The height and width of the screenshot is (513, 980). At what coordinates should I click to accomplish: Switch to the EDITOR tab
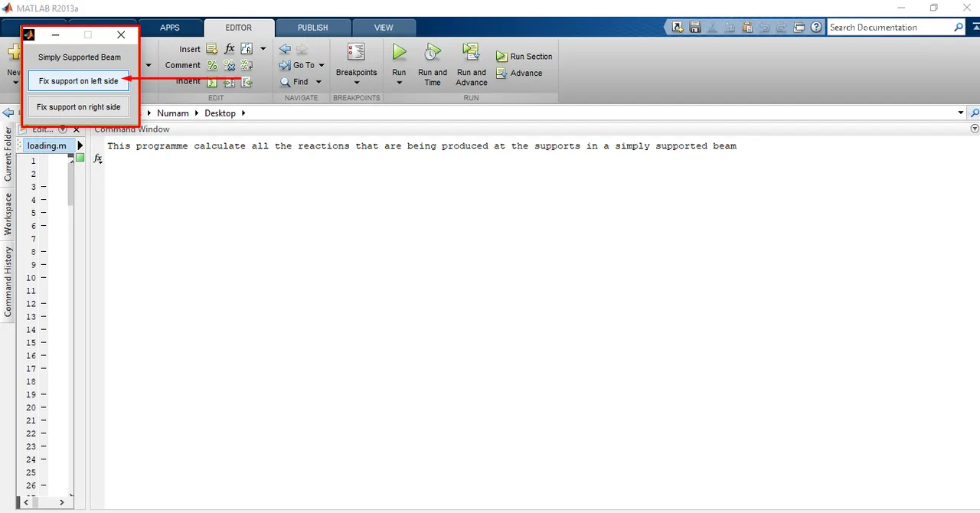coord(238,28)
